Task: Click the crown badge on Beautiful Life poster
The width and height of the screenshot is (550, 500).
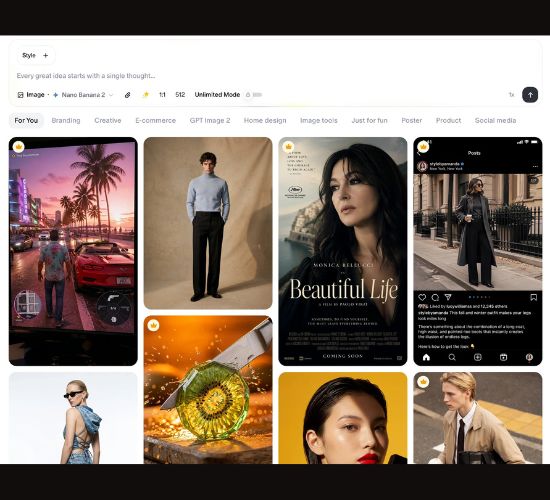Action: [288, 146]
